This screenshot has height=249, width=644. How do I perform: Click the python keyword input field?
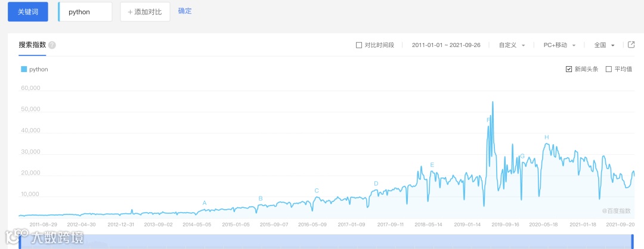(x=85, y=12)
